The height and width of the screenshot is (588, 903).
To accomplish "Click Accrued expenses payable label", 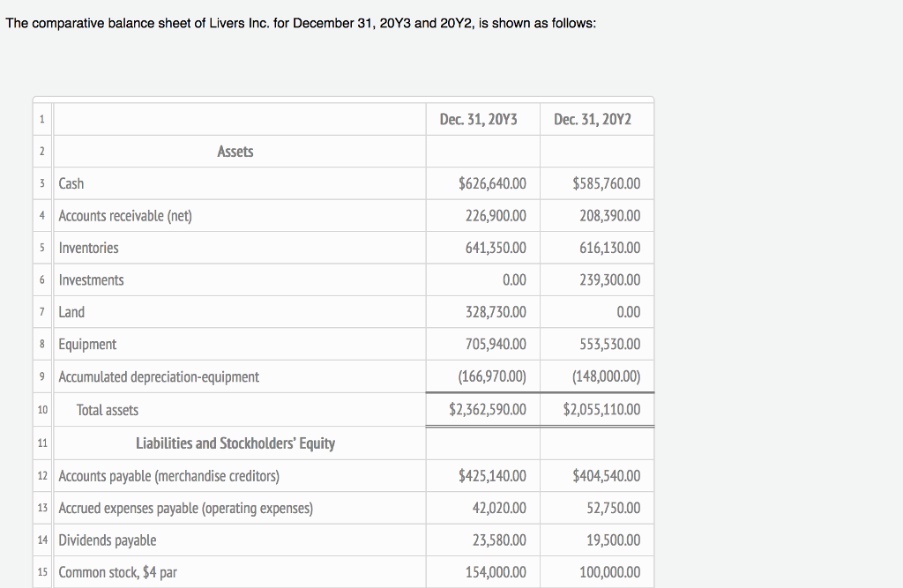I will [x=186, y=509].
